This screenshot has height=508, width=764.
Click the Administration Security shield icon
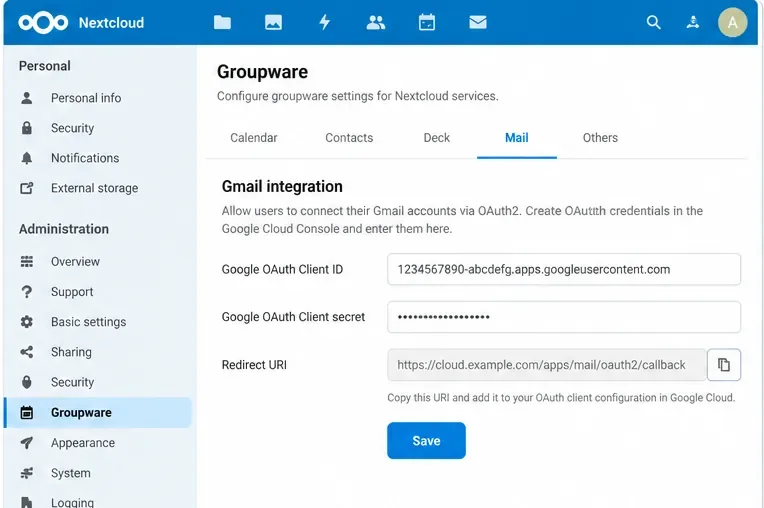coord(27,382)
